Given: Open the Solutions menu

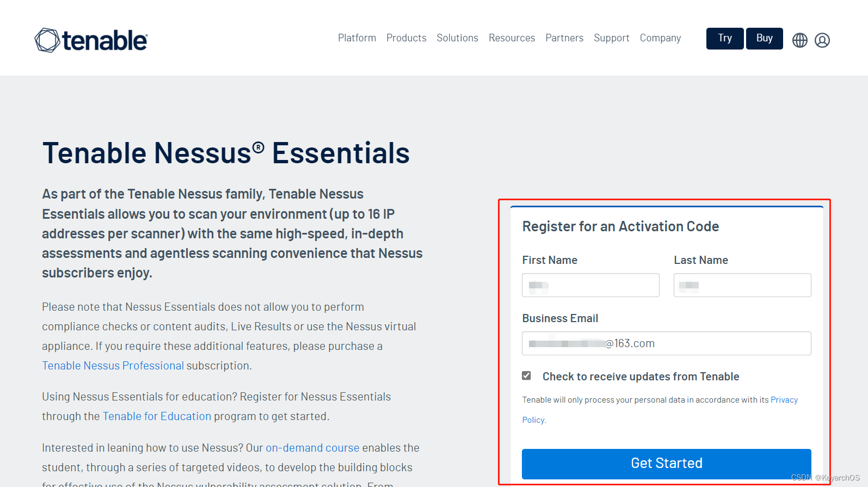Looking at the screenshot, I should pyautogui.click(x=457, y=38).
